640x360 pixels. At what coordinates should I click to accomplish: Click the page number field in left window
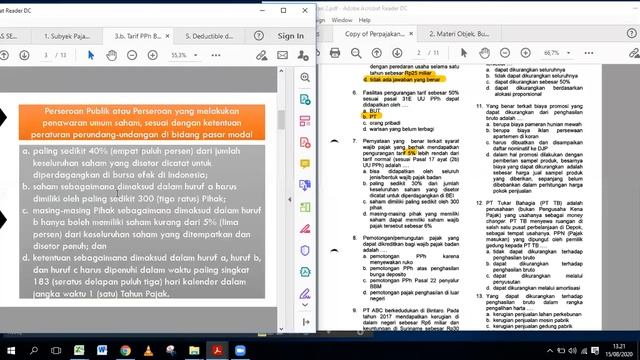[x=46, y=55]
